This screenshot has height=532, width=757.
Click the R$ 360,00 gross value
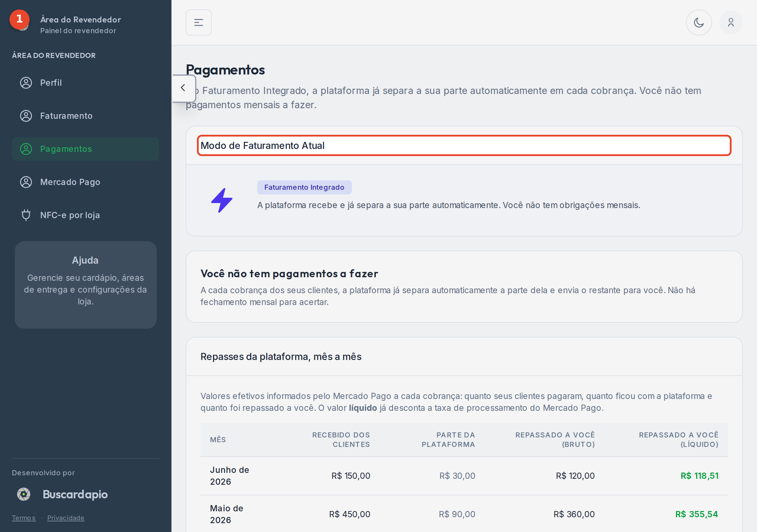point(574,514)
